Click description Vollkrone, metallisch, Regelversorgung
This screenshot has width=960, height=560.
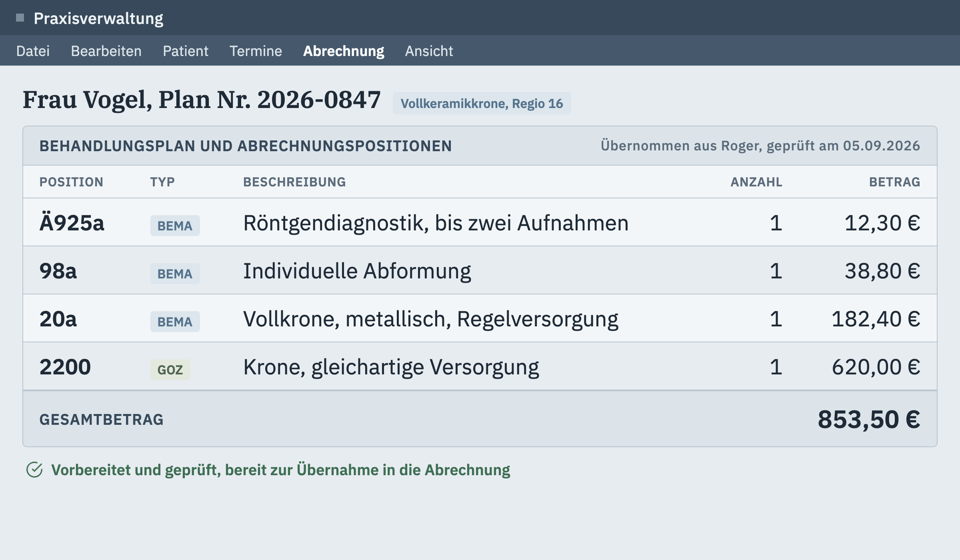[x=430, y=319]
